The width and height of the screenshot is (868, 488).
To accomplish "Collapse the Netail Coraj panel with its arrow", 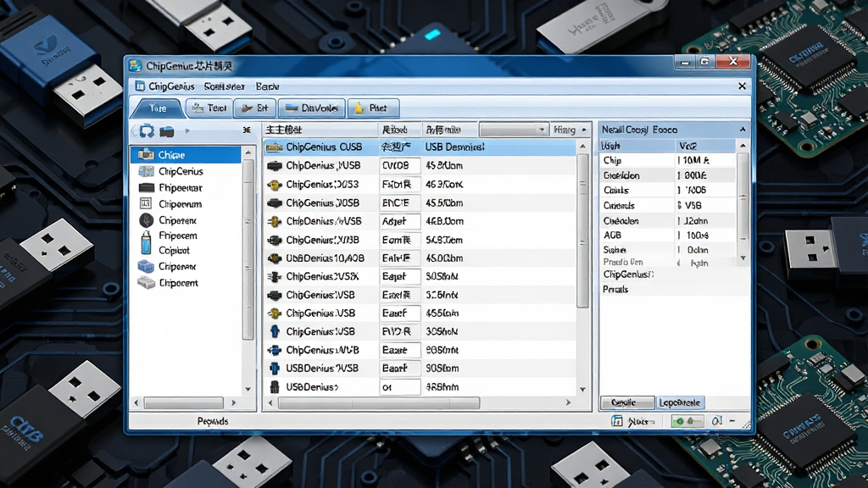I will click(x=743, y=130).
